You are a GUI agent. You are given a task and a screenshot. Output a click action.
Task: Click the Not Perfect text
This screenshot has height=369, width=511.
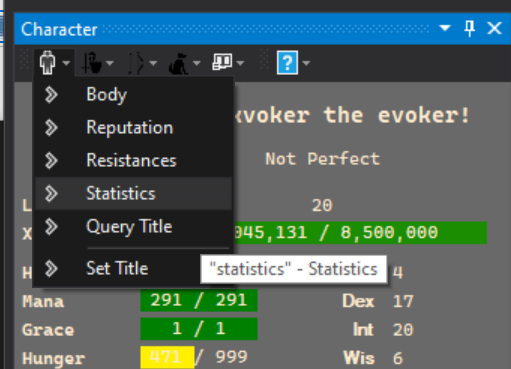click(x=322, y=159)
